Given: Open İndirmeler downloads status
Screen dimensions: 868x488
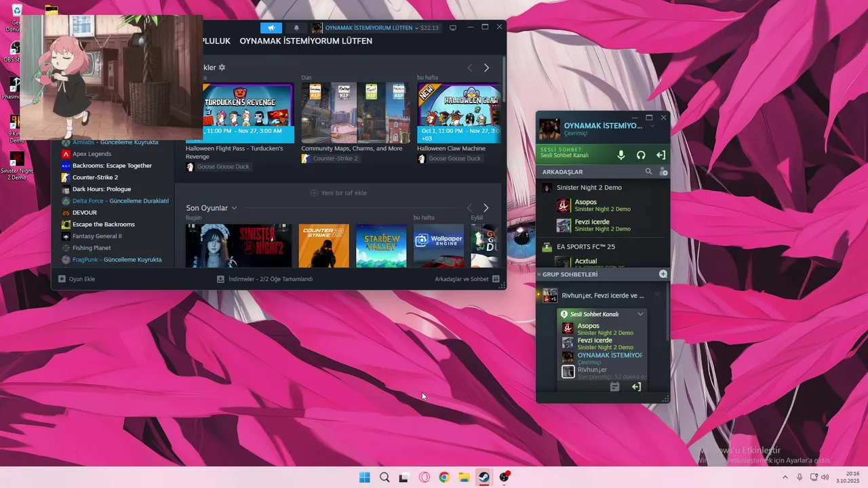Looking at the screenshot, I should [x=265, y=279].
